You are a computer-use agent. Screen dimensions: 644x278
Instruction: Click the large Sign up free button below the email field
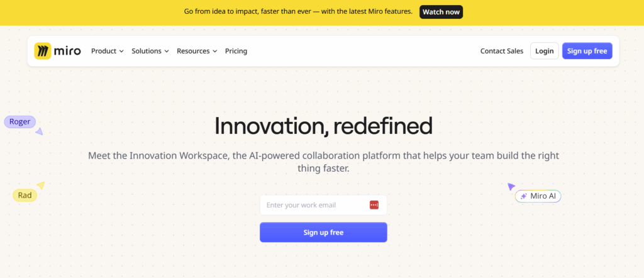pyautogui.click(x=323, y=233)
